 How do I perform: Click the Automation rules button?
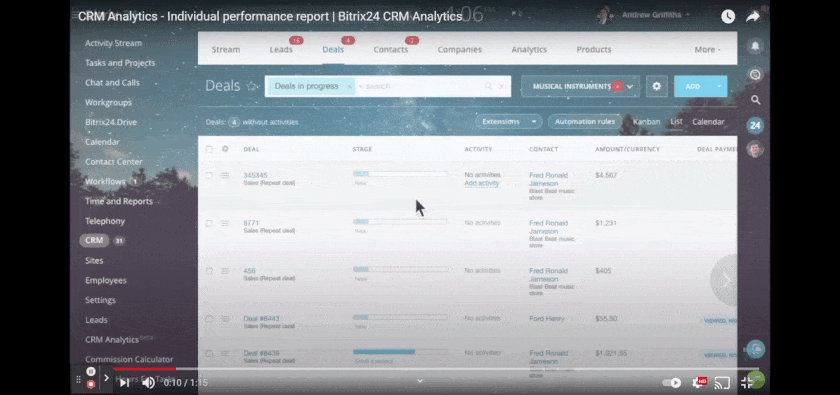[584, 122]
